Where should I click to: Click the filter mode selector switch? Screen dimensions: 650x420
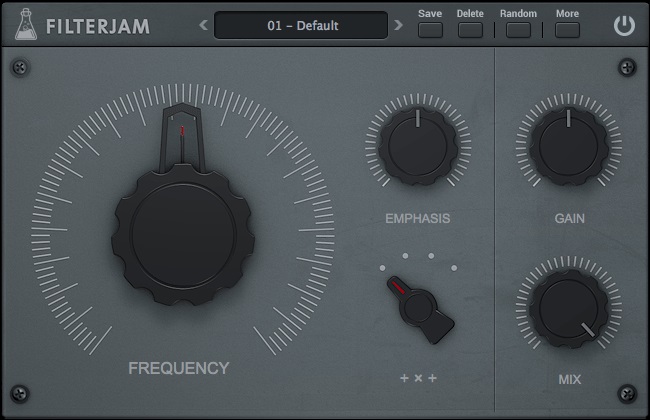coord(416,309)
